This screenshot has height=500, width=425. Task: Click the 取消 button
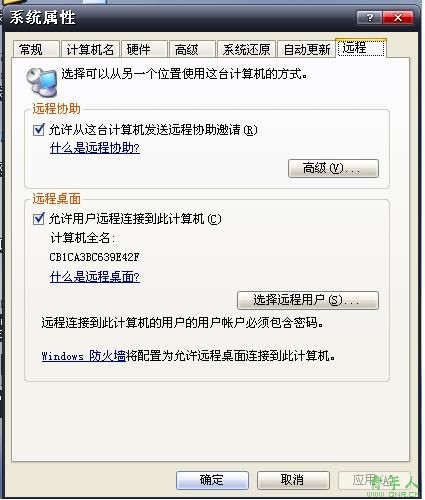tap(293, 480)
